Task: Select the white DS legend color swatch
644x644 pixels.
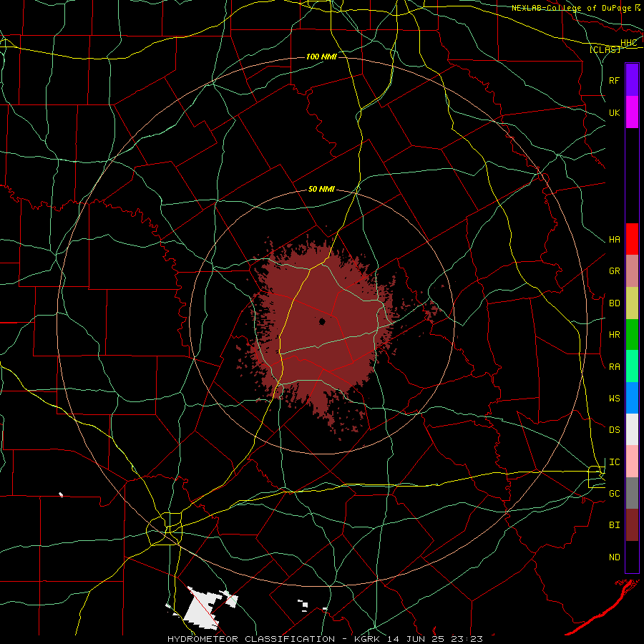Action: [x=632, y=429]
